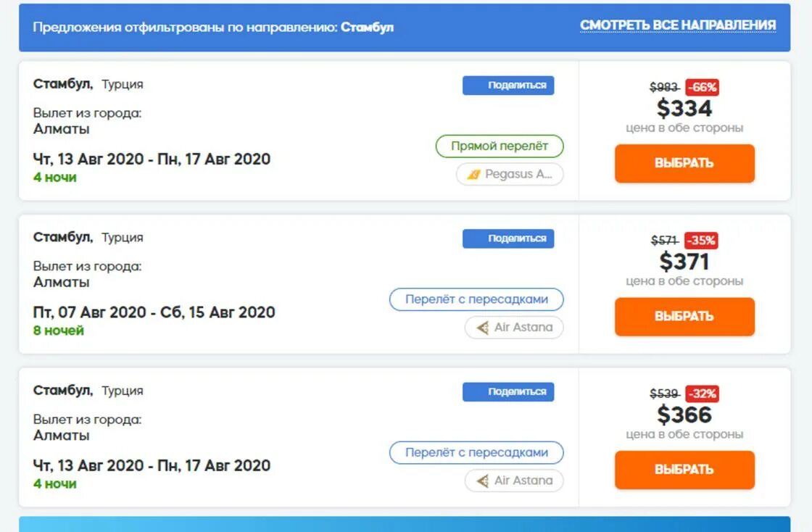Image resolution: width=812 pixels, height=532 pixels.
Task: Click the -35% discount label
Action: click(701, 241)
